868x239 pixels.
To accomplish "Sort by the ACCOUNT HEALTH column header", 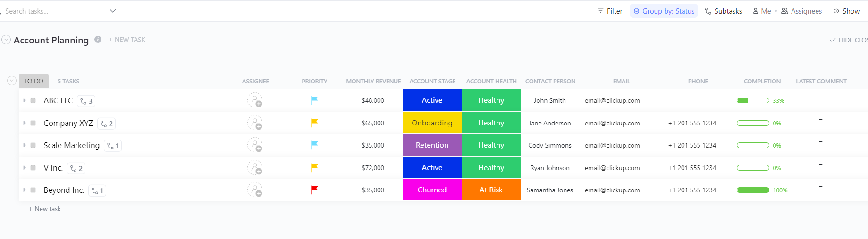I will tap(491, 81).
